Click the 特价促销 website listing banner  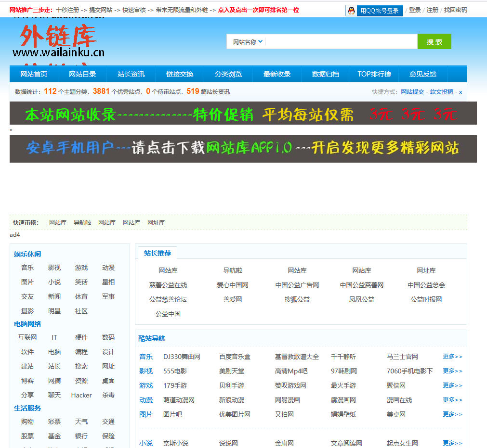point(243,114)
